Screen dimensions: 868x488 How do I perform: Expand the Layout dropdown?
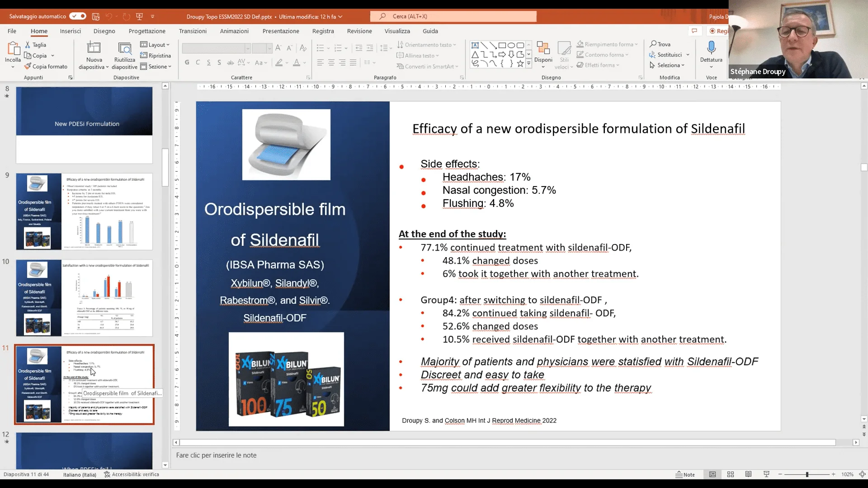(x=155, y=45)
